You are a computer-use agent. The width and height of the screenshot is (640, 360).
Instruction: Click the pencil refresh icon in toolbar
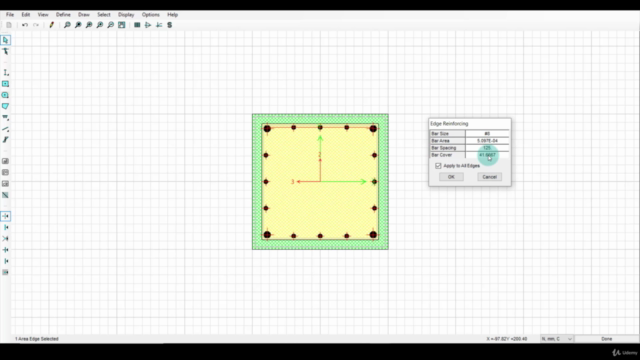(51, 25)
